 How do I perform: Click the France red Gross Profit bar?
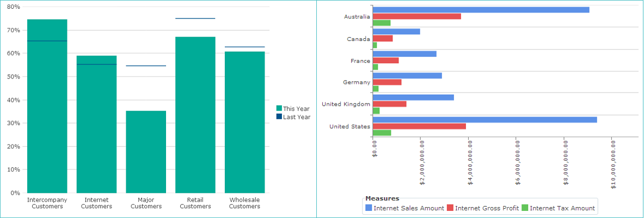click(x=385, y=60)
